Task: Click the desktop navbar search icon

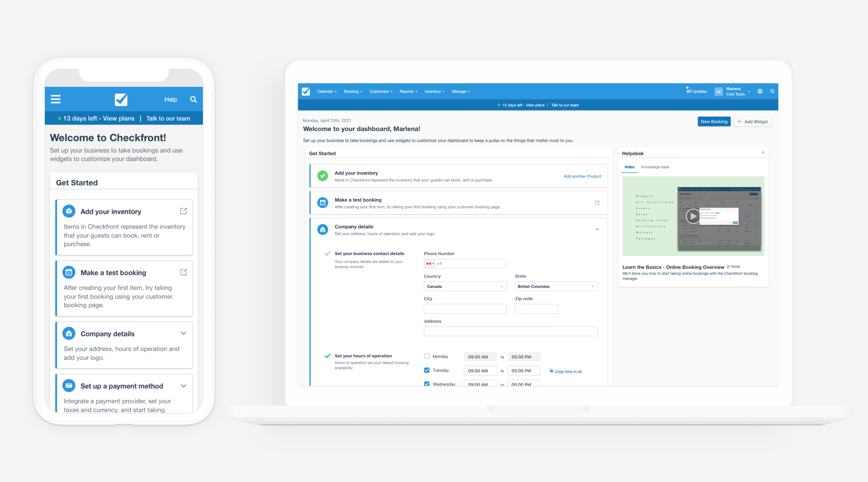Action: click(x=772, y=91)
